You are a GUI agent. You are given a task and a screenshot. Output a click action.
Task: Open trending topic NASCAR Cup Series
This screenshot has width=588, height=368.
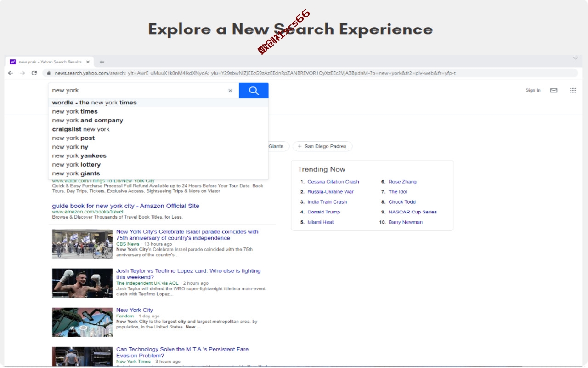[413, 212]
